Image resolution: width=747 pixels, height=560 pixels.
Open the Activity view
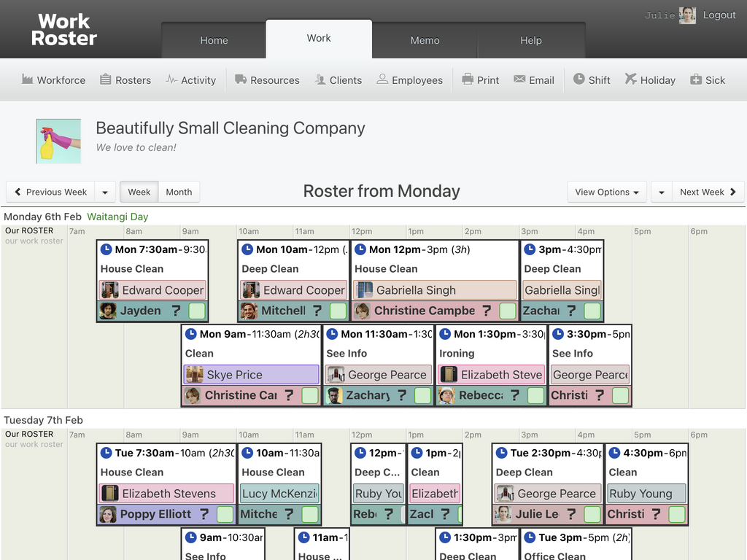click(191, 79)
